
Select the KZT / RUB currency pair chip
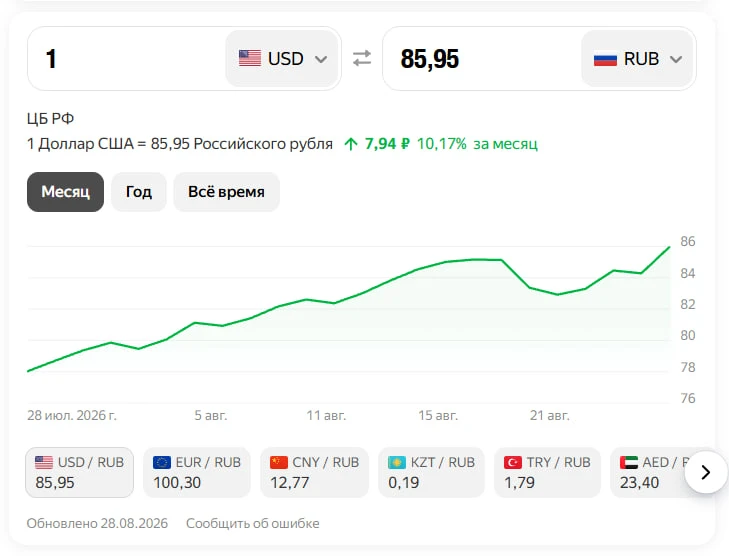click(431, 472)
